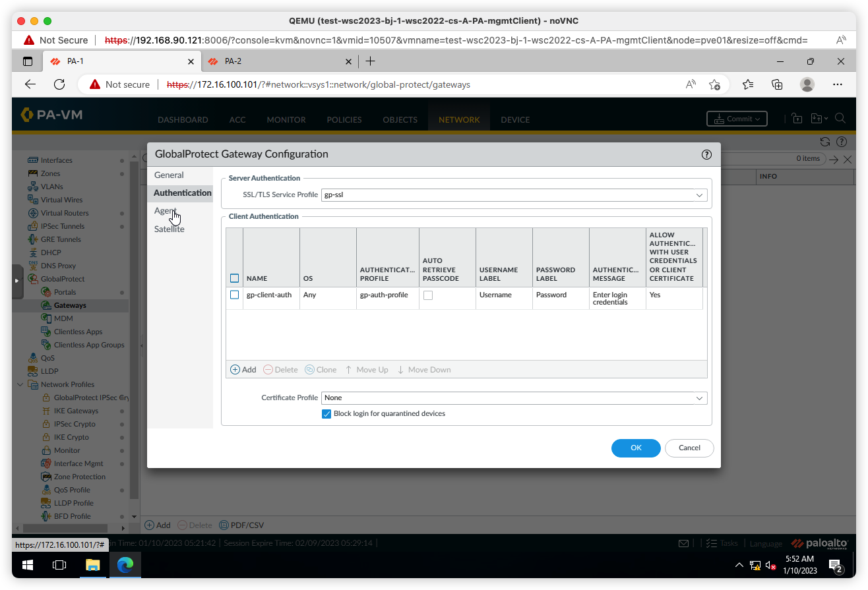Viewport: 868px width, 590px height.
Task: Open Windows Start menu
Action: click(28, 565)
